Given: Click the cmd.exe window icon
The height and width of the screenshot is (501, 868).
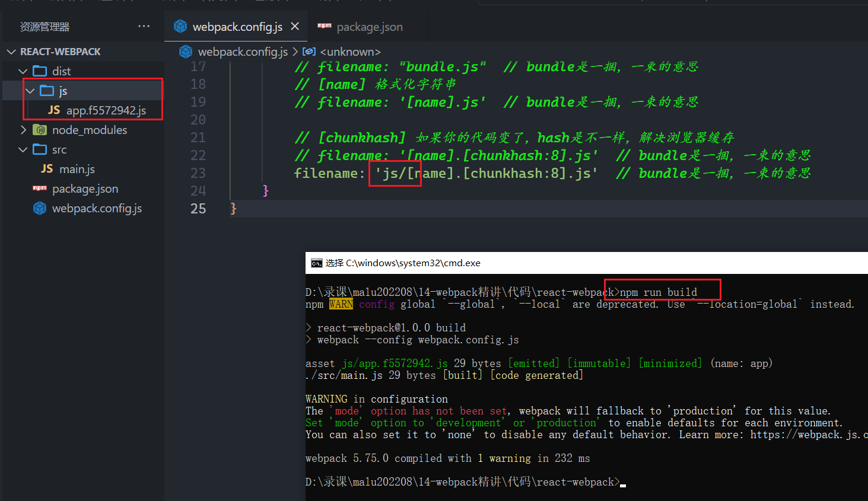Looking at the screenshot, I should (317, 263).
